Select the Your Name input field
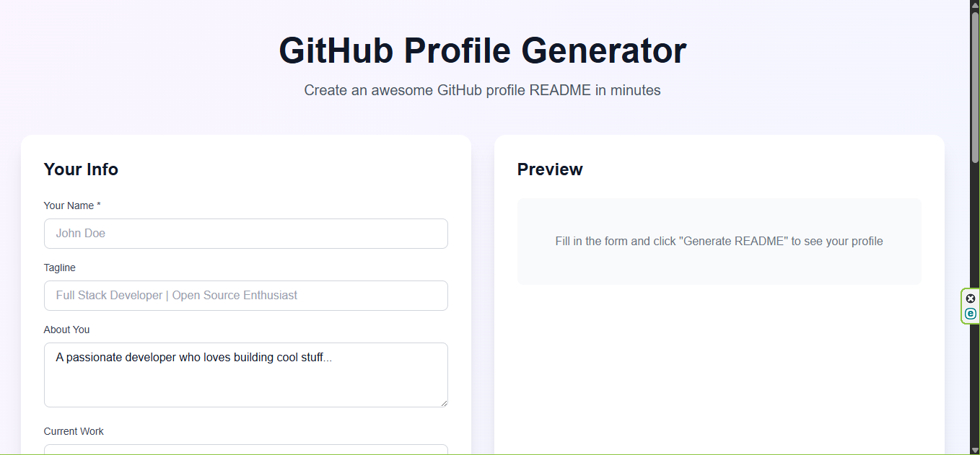 pos(245,233)
